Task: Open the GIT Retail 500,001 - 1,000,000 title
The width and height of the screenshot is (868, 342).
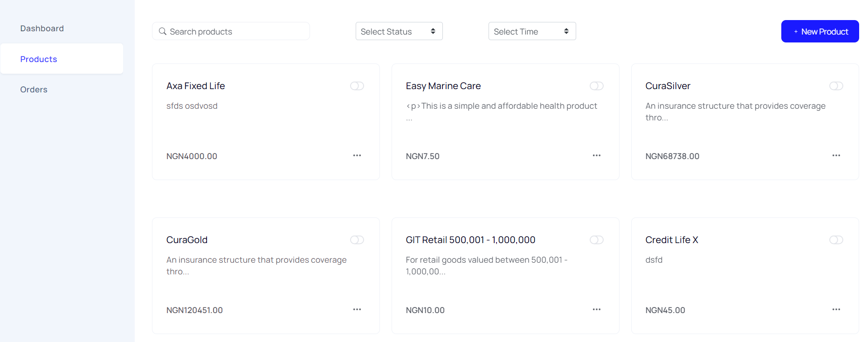Action: (470, 240)
